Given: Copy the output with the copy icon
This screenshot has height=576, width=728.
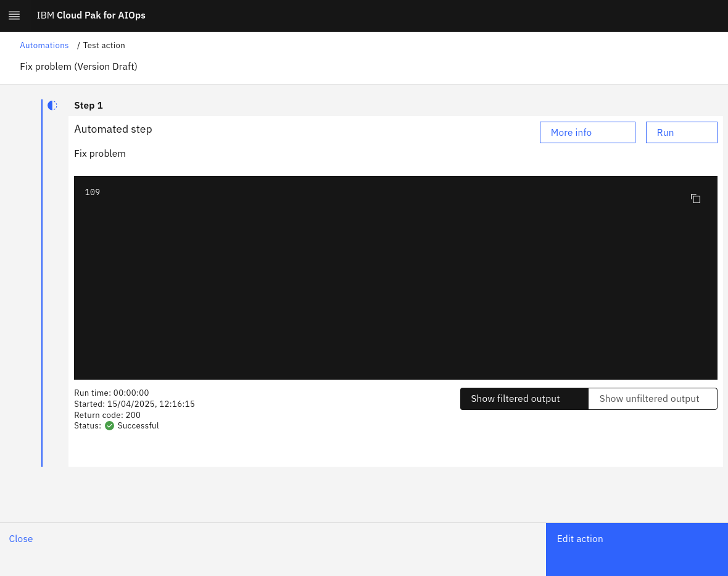Looking at the screenshot, I should 695,199.
